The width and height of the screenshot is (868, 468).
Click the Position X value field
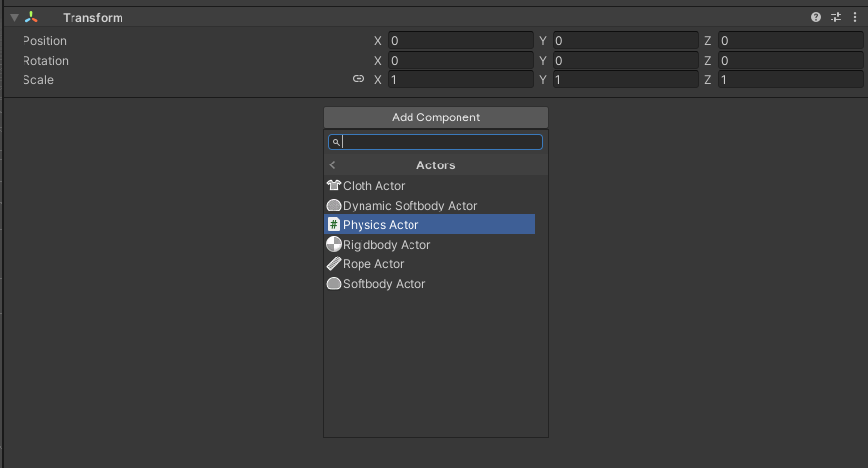(x=459, y=41)
